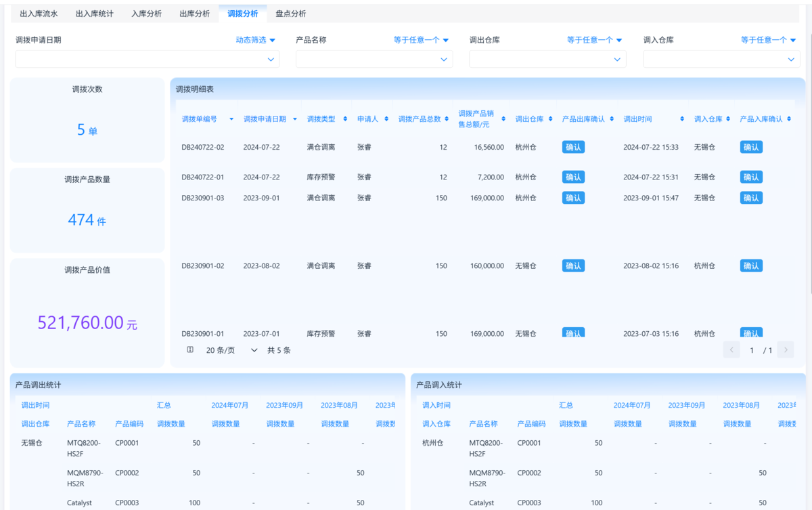Viewport: 812px width, 510px height.
Task: Click 产品入库确认 确认 button for DB230901-02
Action: click(751, 266)
